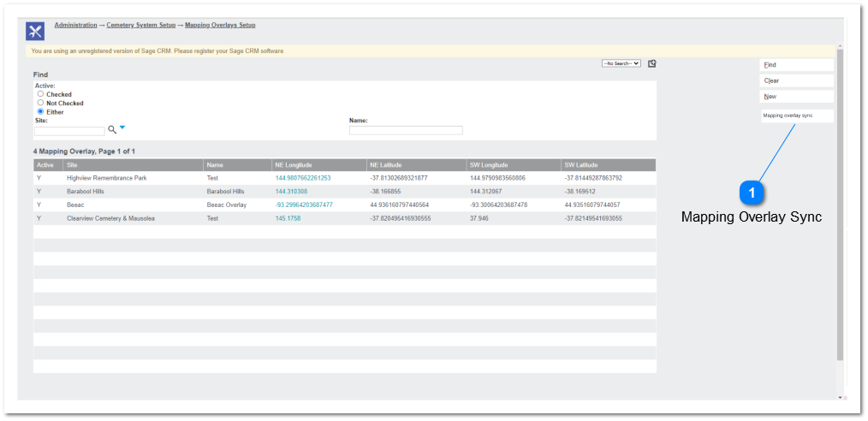The image size is (868, 421).
Task: Click the unregistered Sage CRM notice
Action: coord(430,50)
